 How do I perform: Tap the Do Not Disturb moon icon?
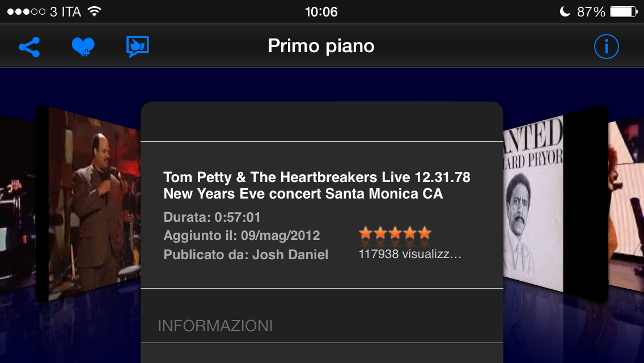point(564,11)
